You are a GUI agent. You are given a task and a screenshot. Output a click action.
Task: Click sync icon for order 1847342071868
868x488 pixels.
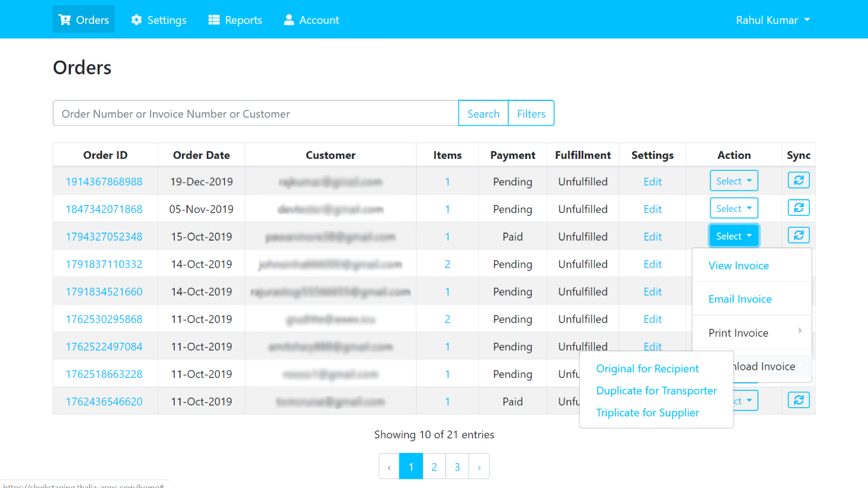[x=799, y=208]
